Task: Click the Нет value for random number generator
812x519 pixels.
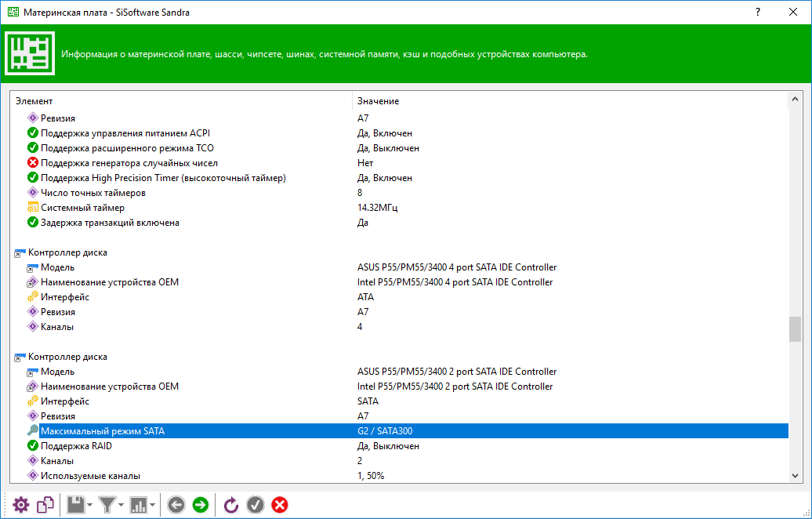Action: pos(365,163)
